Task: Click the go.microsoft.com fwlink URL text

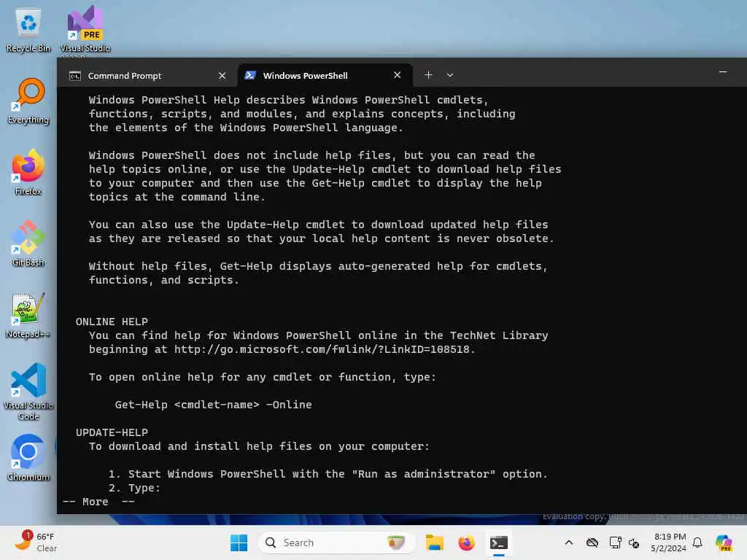Action: [322, 349]
